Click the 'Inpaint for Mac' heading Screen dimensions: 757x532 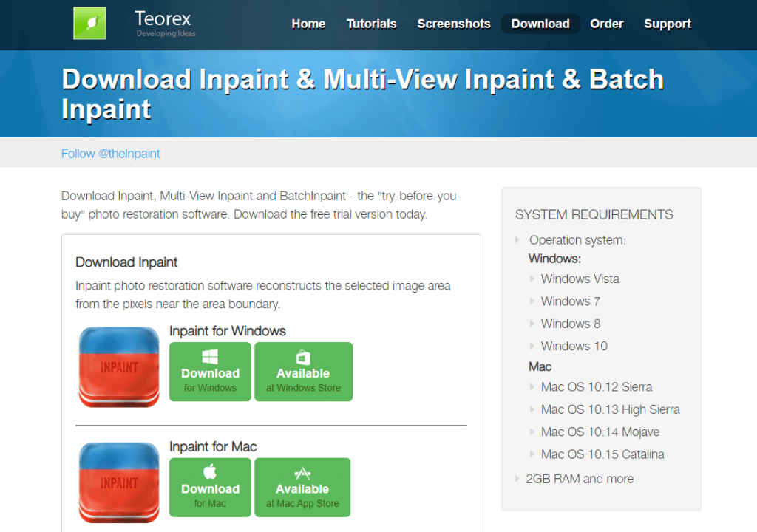(x=213, y=446)
